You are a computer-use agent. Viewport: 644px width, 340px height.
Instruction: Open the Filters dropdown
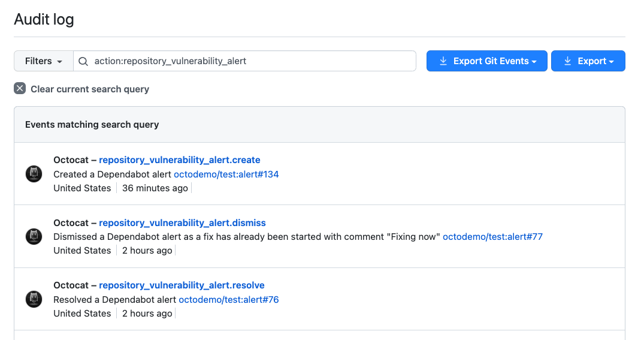[44, 61]
